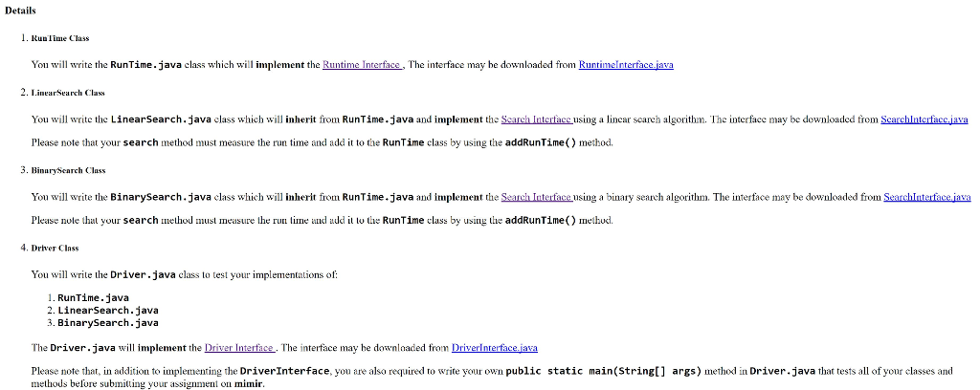
Task: Click RunTime.java in the numbered sublist
Action: [x=93, y=297]
